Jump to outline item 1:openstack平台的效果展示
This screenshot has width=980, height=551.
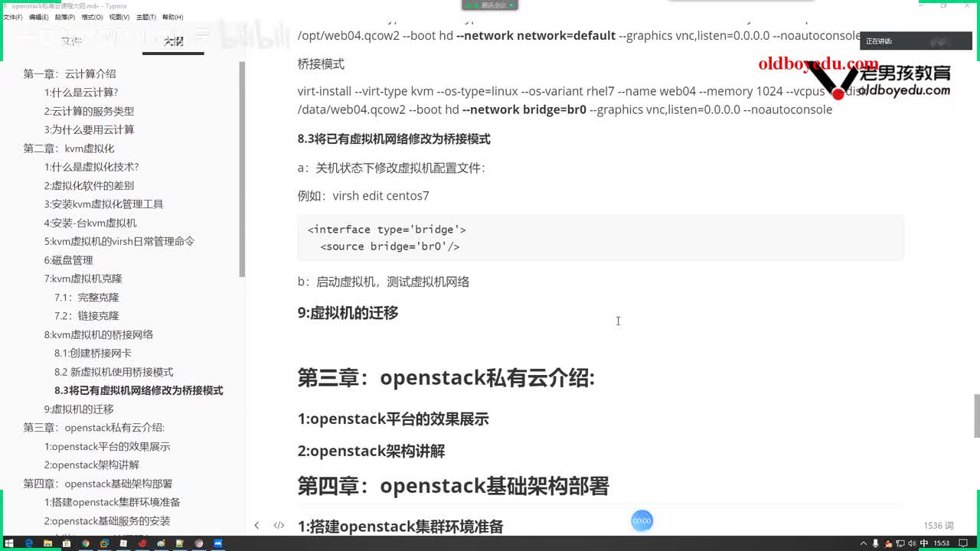pyautogui.click(x=107, y=446)
